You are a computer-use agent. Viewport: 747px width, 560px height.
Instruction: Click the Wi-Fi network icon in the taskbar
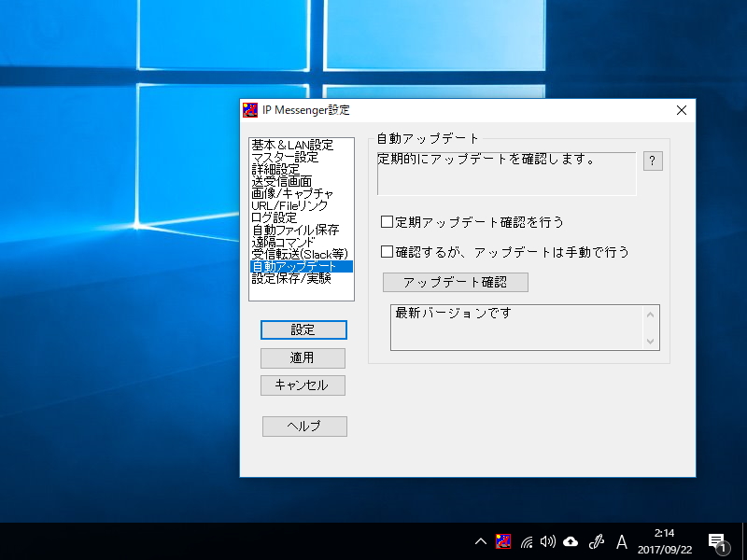pos(525,540)
